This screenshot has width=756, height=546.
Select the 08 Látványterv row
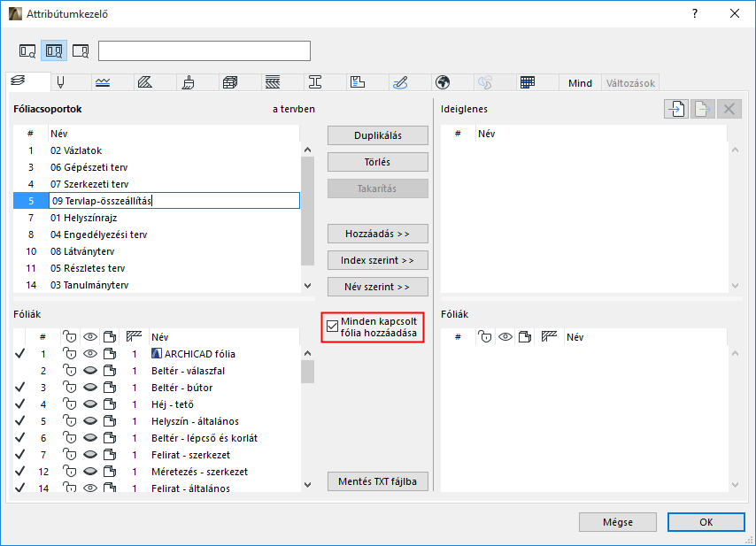tap(157, 251)
